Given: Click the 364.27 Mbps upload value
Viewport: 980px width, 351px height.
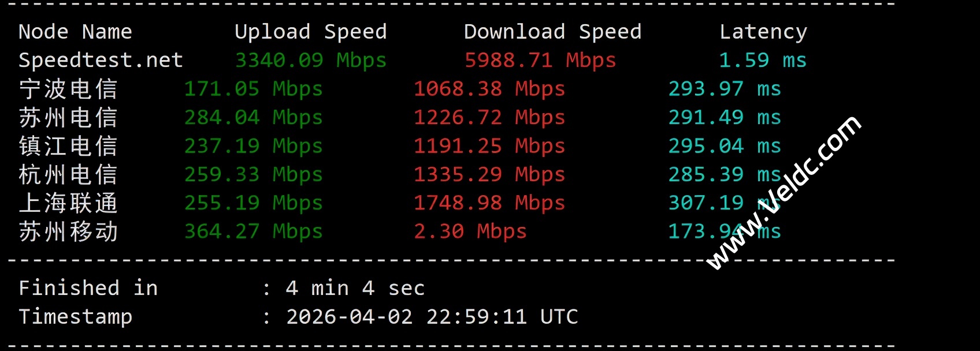Looking at the screenshot, I should [x=253, y=231].
